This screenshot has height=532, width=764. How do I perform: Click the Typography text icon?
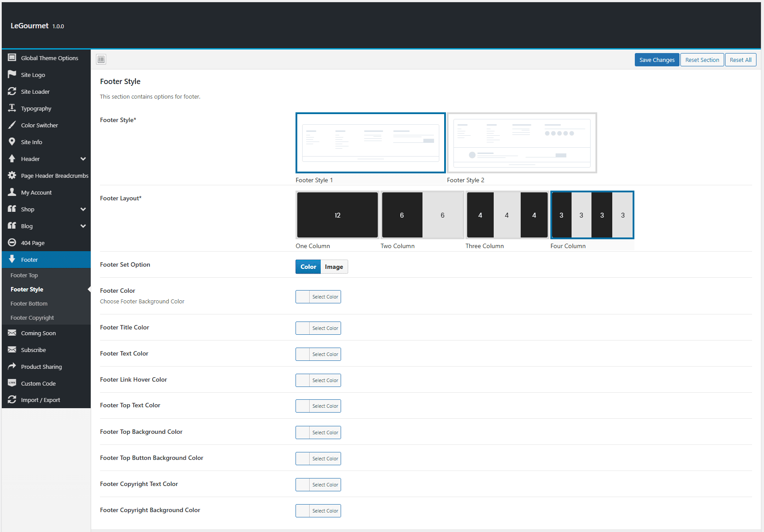coord(12,108)
